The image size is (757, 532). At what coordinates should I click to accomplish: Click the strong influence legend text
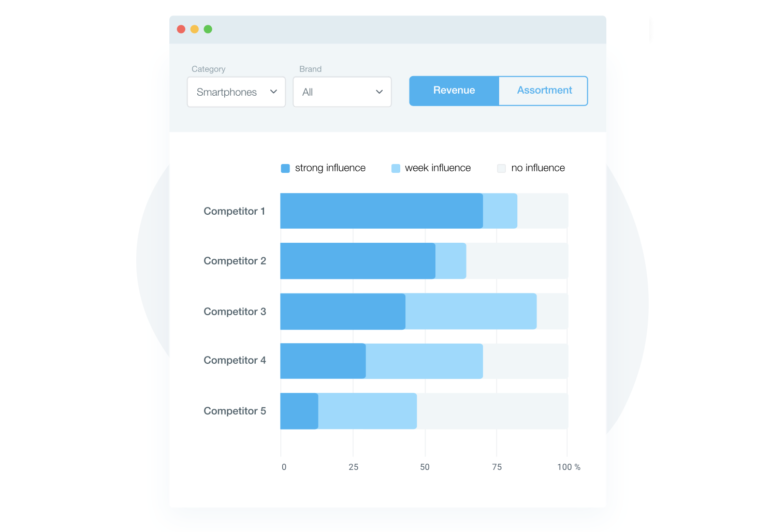coord(330,168)
